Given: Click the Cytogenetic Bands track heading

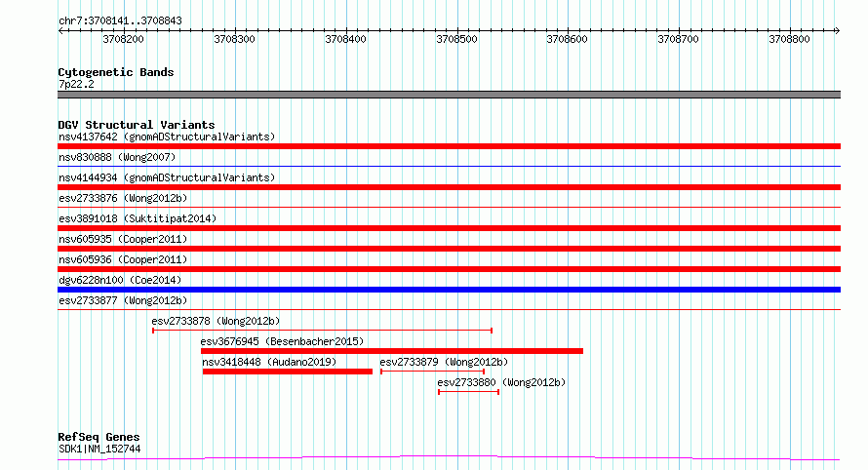Looking at the screenshot, I should [x=116, y=72].
